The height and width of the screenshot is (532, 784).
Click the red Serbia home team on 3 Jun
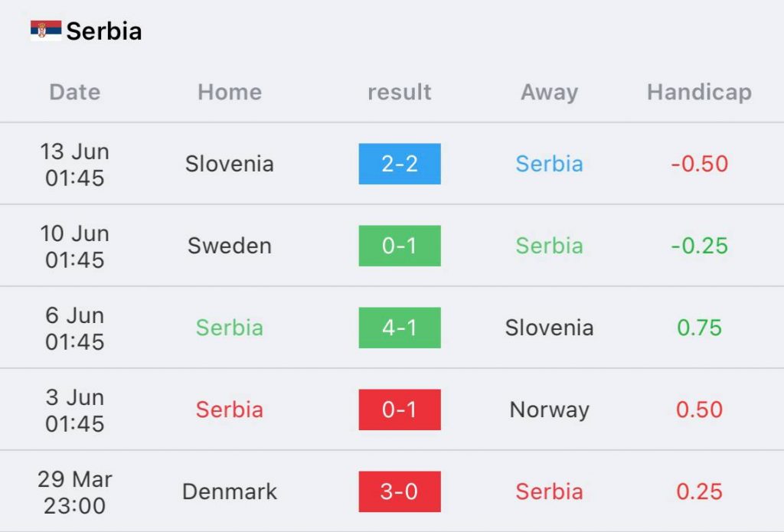coord(230,410)
